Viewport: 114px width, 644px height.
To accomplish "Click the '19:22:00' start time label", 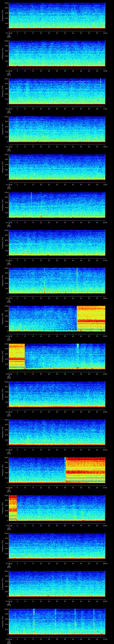I will 9,336.
